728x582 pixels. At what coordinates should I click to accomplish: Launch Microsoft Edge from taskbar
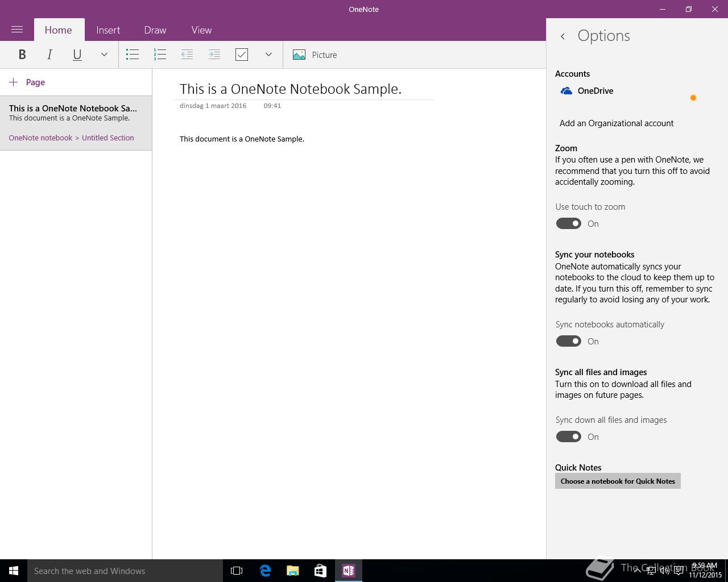tap(265, 571)
